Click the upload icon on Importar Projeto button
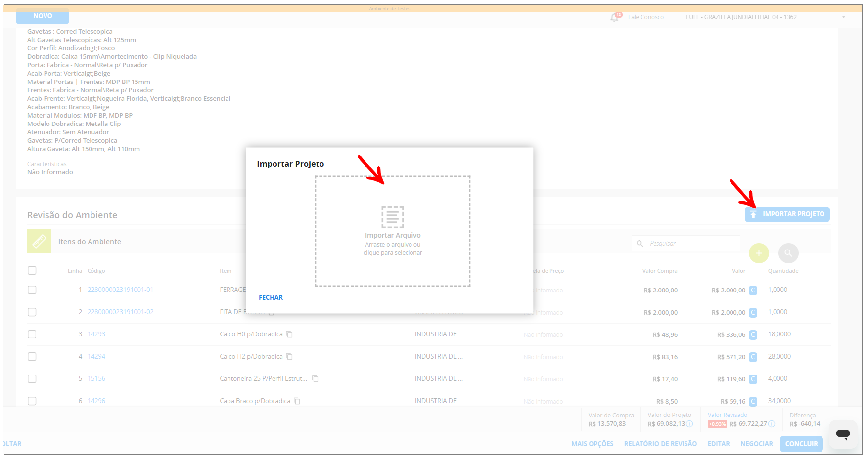Image resolution: width=868 pixels, height=458 pixels. 753,214
